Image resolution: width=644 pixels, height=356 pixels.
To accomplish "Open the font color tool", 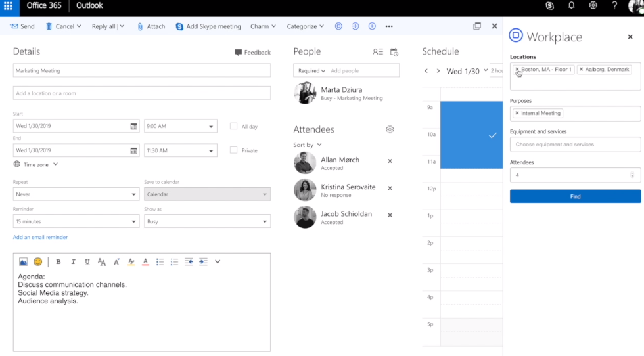I will click(145, 262).
